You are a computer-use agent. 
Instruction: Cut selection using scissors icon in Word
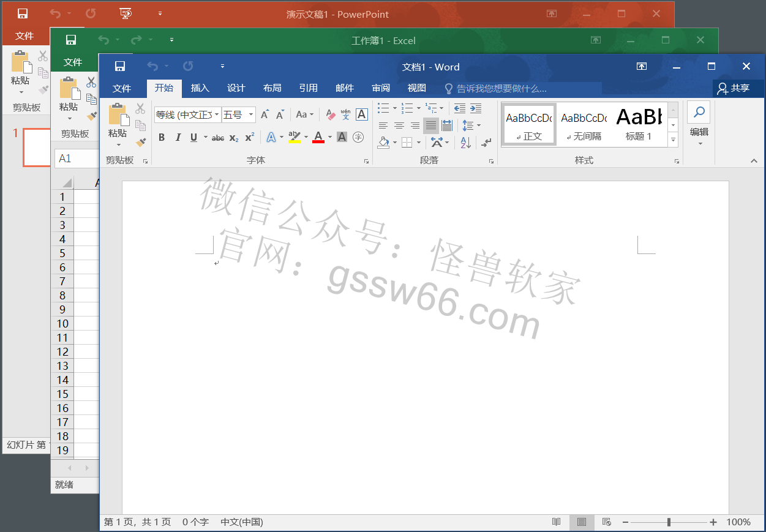coord(140,109)
